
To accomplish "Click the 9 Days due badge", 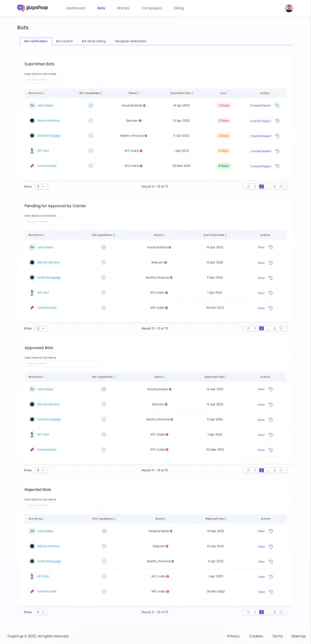I will [x=224, y=166].
